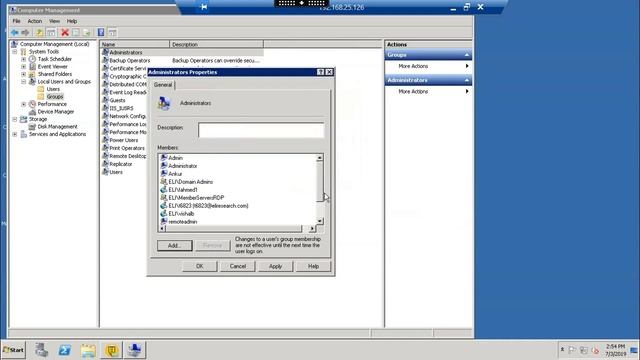Click the Name column header

coord(135,44)
